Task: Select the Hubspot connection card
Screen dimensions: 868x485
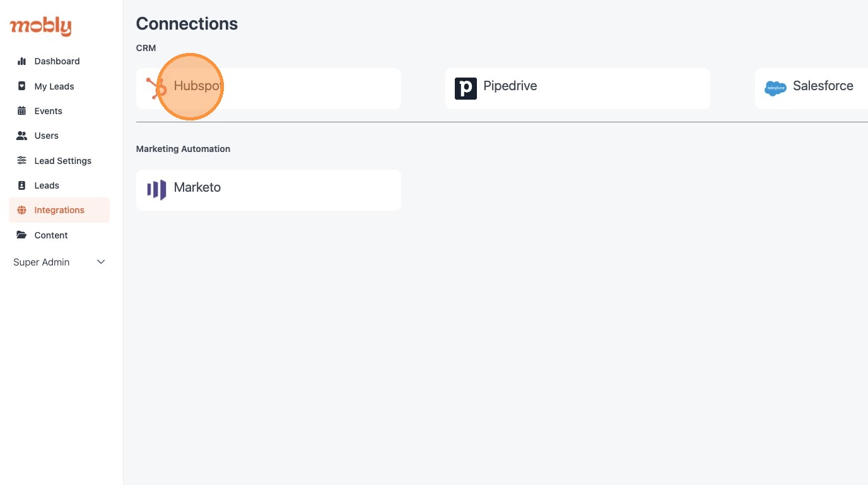Action: tap(269, 88)
